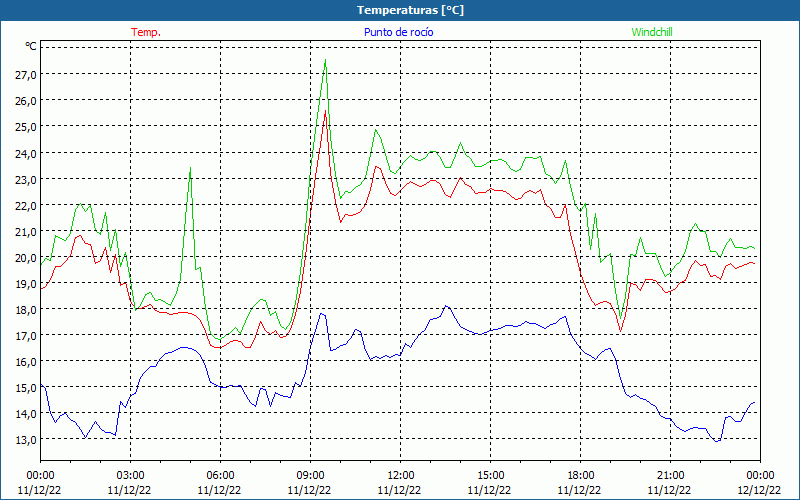Click the 22,0 y-axis value
The width and height of the screenshot is (800, 500).
coord(26,205)
